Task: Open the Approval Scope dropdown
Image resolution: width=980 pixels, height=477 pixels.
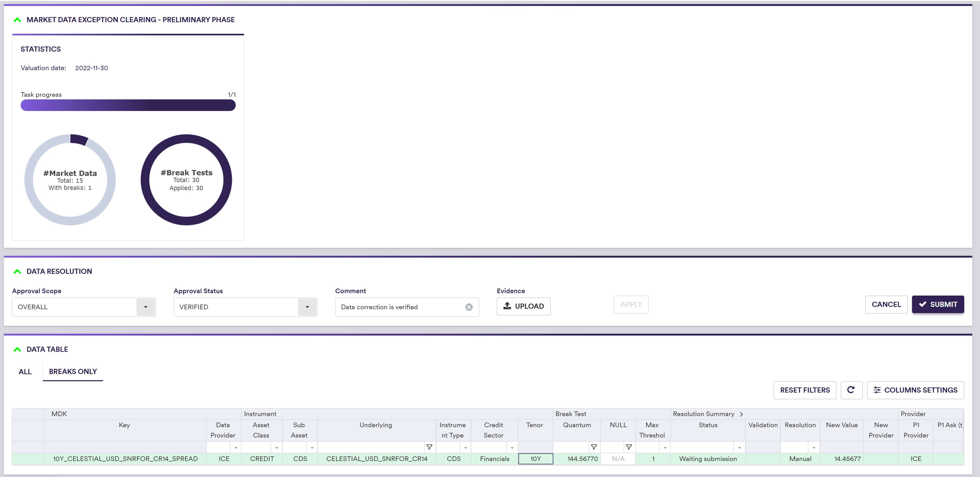Action: (145, 307)
